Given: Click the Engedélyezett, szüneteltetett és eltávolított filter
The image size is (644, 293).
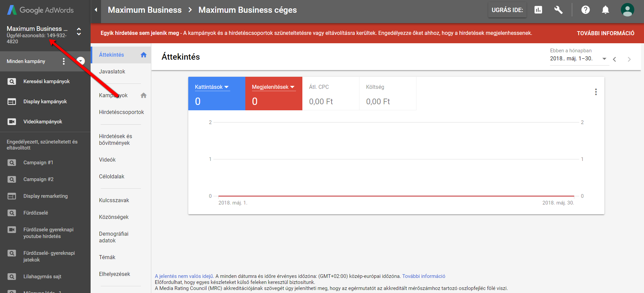Looking at the screenshot, I should point(42,145).
